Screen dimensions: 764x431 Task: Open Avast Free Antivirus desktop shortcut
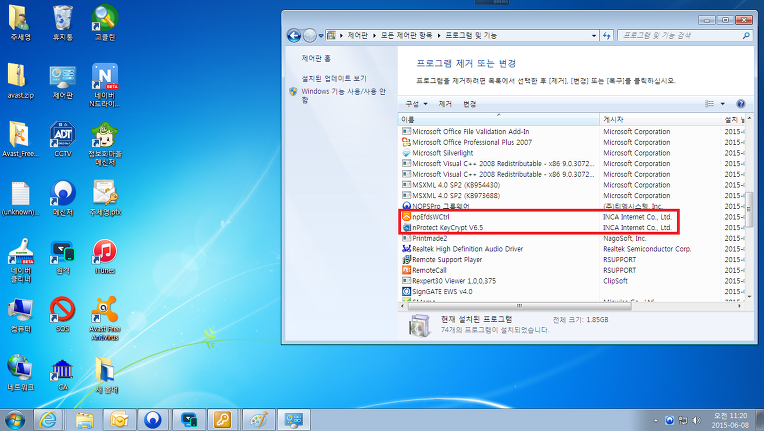click(x=105, y=319)
